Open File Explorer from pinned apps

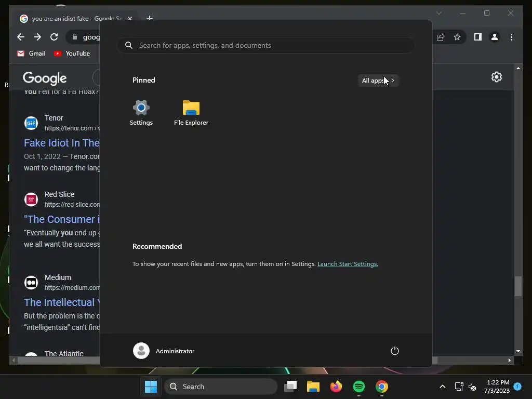pos(191,113)
